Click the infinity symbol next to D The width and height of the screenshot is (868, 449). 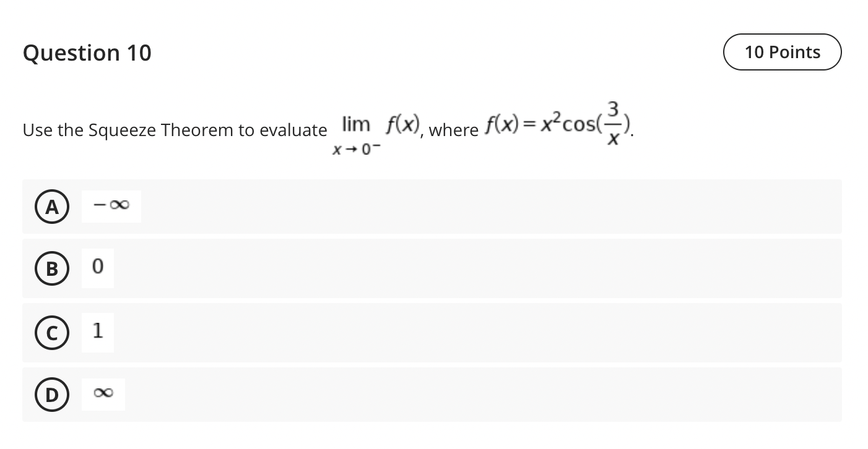pos(102,393)
